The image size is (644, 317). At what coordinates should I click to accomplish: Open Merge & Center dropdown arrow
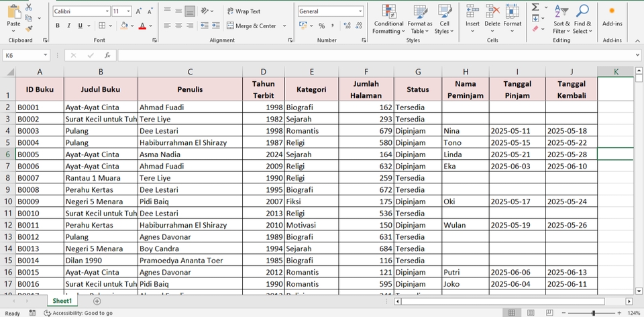[284, 26]
